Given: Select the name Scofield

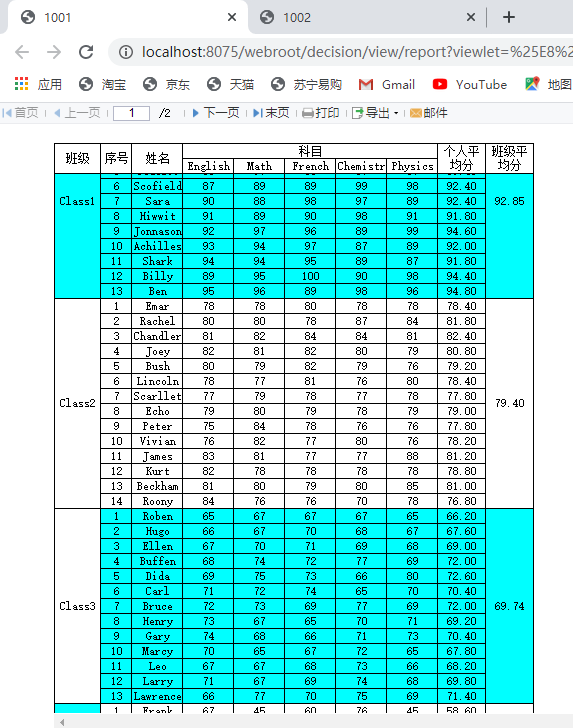Looking at the screenshot, I should click(157, 186).
